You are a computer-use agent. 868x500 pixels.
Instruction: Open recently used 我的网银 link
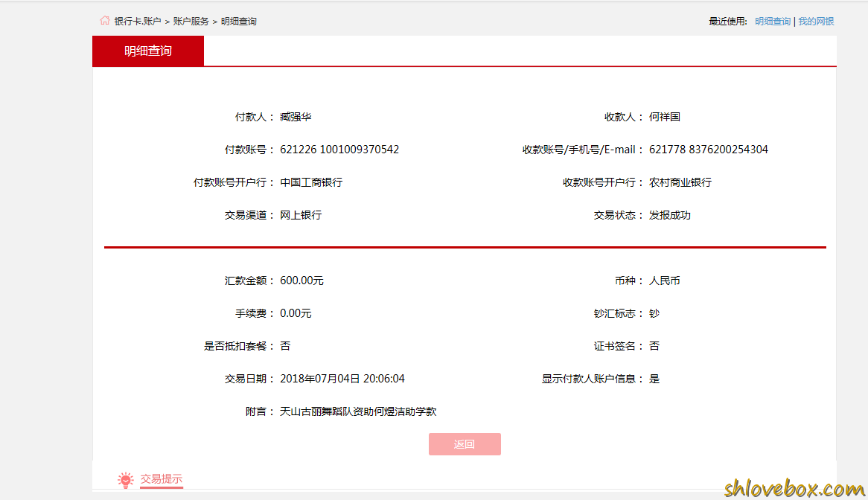click(815, 21)
